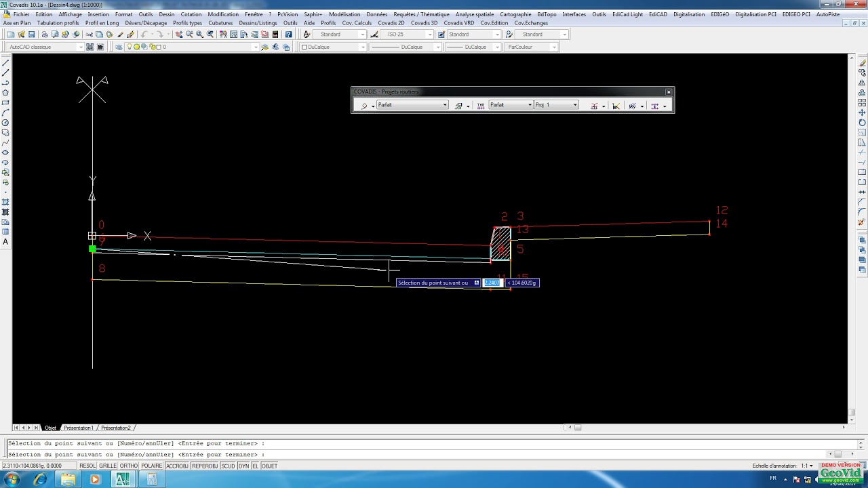The width and height of the screenshot is (868, 488).
Task: Select the Circle draw tool
Action: (6, 123)
